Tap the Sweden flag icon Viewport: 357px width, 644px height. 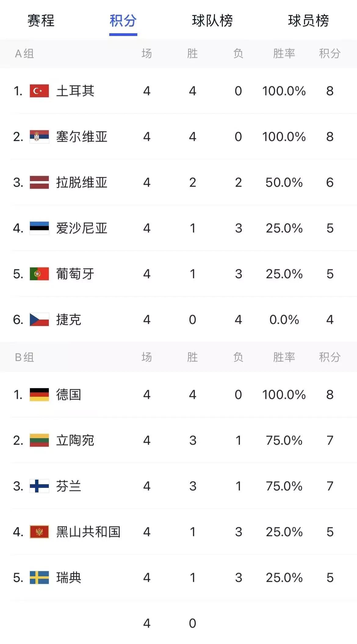click(x=39, y=578)
